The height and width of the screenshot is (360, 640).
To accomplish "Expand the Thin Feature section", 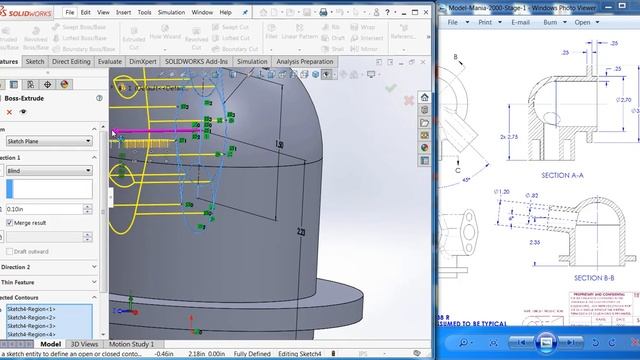I will point(49,282).
